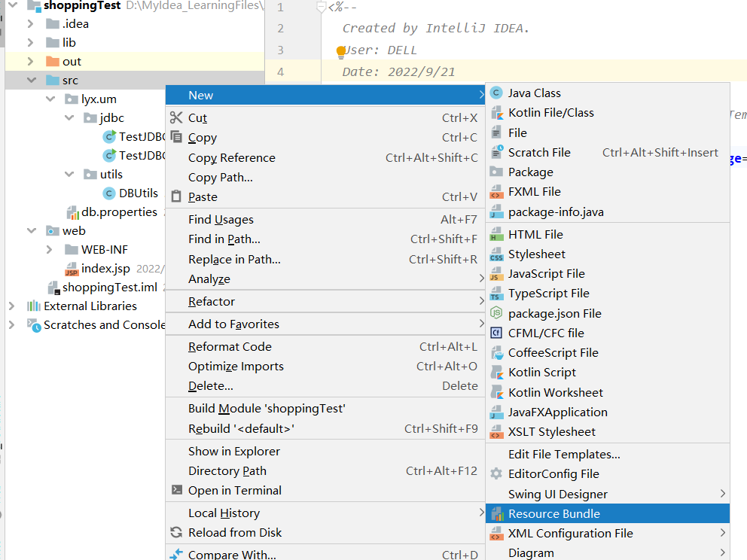This screenshot has height=560, width=747.
Task: Click the HTML File icon
Action: 496,234
